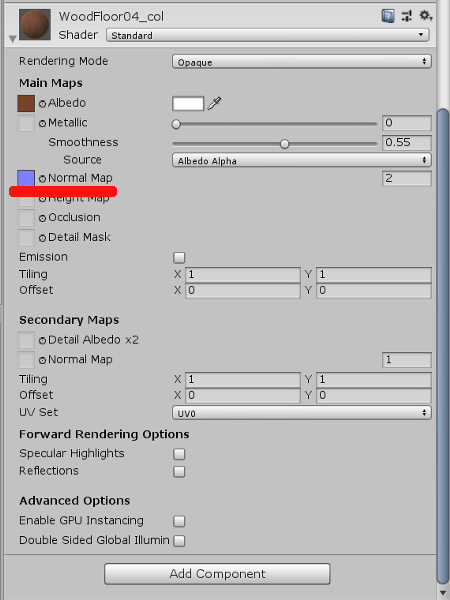Click the Metallic value field
This screenshot has height=600, width=450.
[407, 123]
